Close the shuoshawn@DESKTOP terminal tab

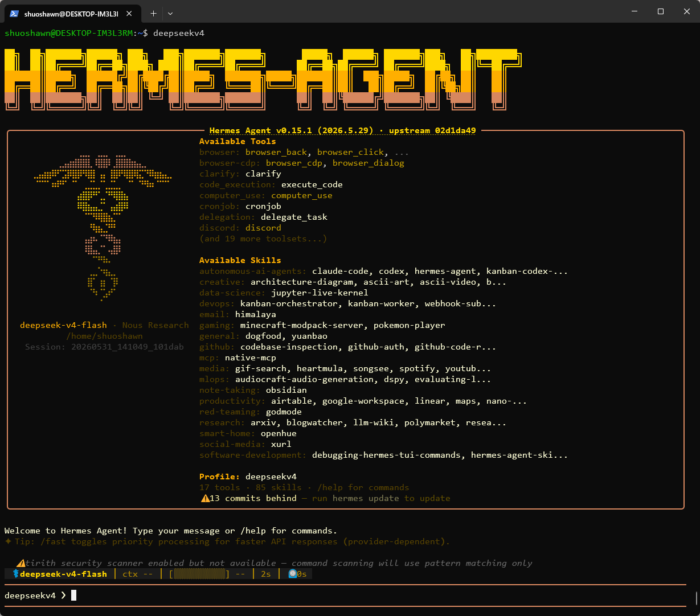(x=128, y=13)
